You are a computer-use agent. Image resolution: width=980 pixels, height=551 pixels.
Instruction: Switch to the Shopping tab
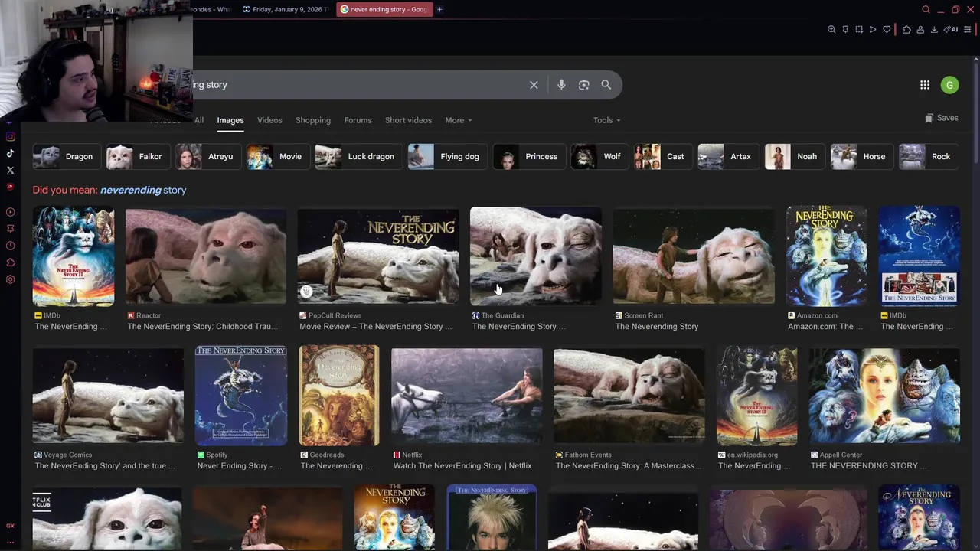tap(313, 120)
